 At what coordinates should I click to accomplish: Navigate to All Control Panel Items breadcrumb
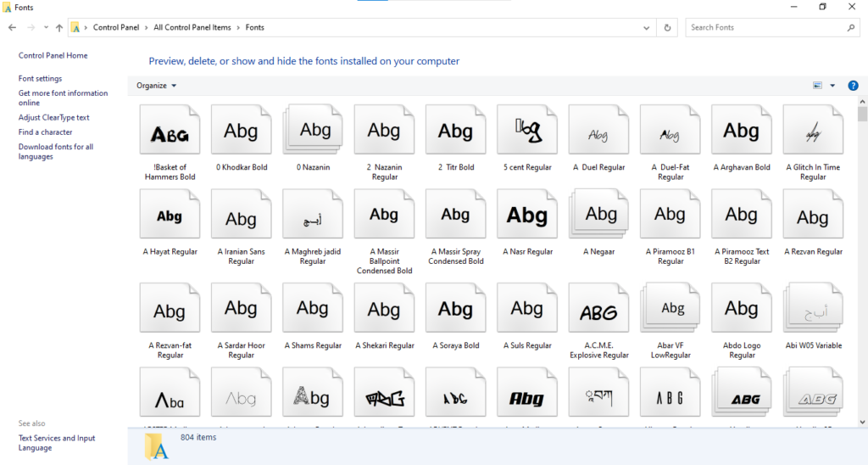192,27
